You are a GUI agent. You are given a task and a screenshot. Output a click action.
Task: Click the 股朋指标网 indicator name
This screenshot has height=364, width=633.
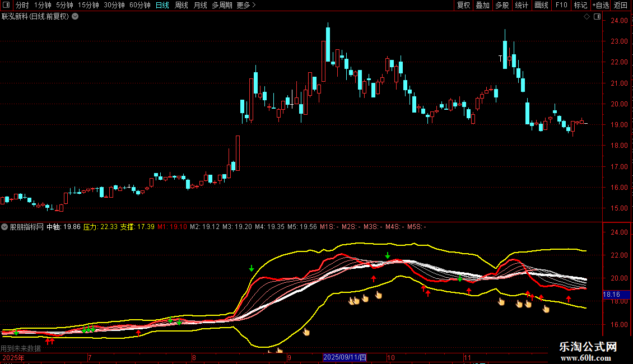[27, 227]
